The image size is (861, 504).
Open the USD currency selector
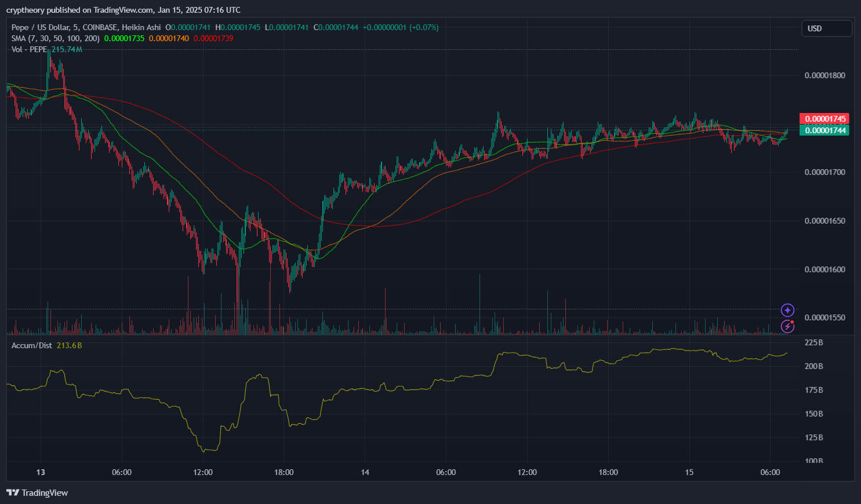tap(826, 28)
